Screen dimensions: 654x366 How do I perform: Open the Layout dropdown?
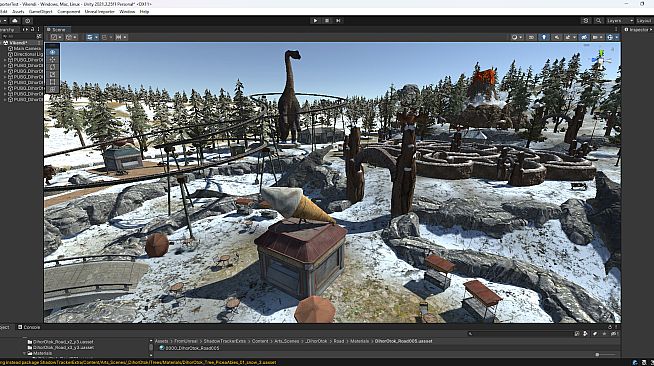pos(644,20)
